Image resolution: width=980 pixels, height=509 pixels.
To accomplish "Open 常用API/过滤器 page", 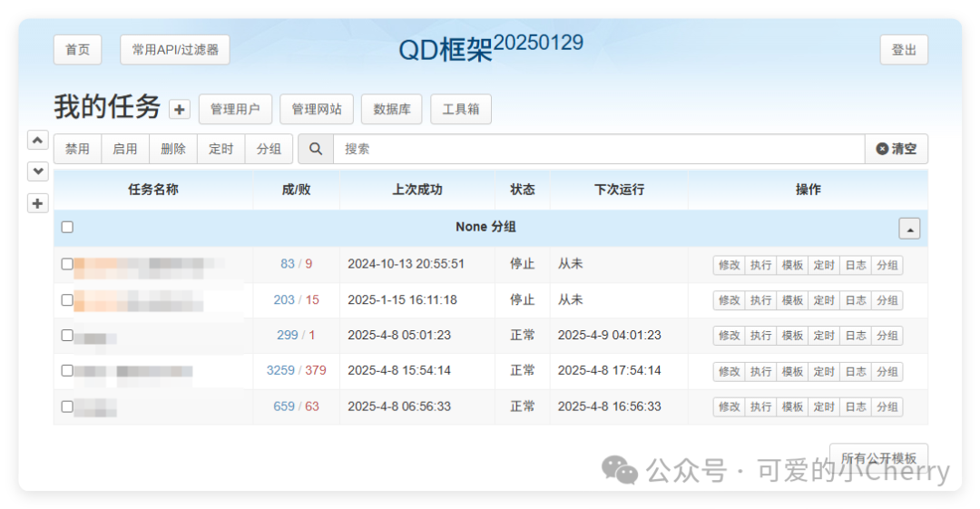I will [175, 50].
